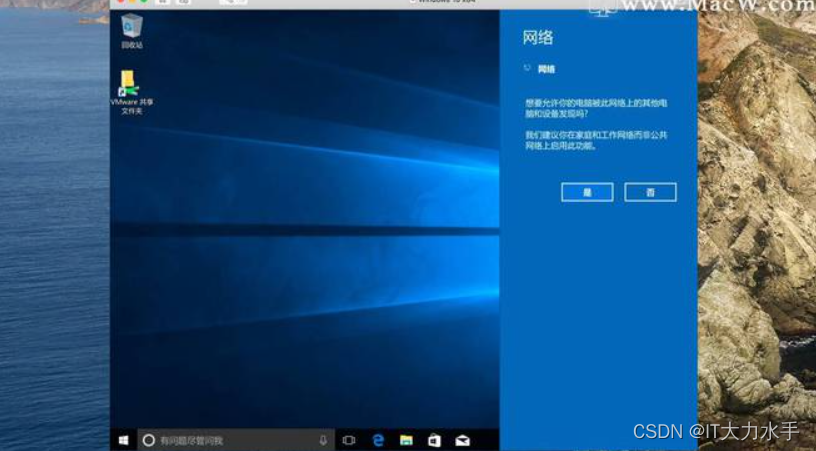Click the Cortana search text field
The height and width of the screenshot is (451, 816).
236,441
